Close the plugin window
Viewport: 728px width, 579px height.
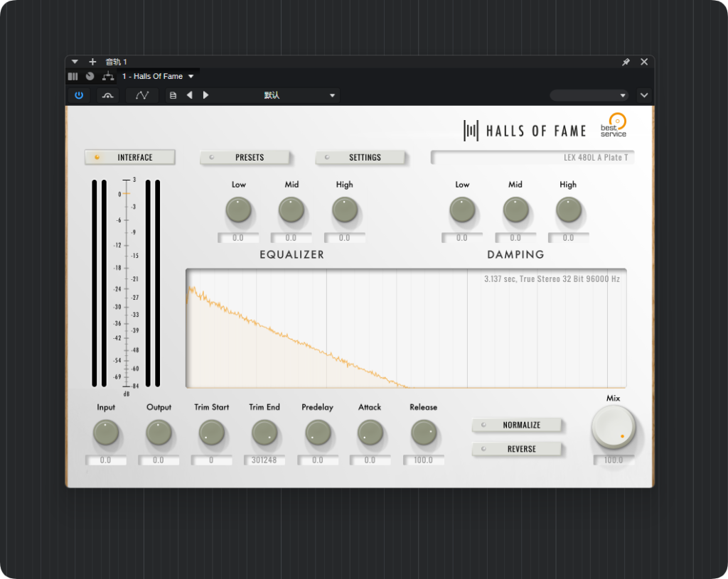tap(644, 62)
